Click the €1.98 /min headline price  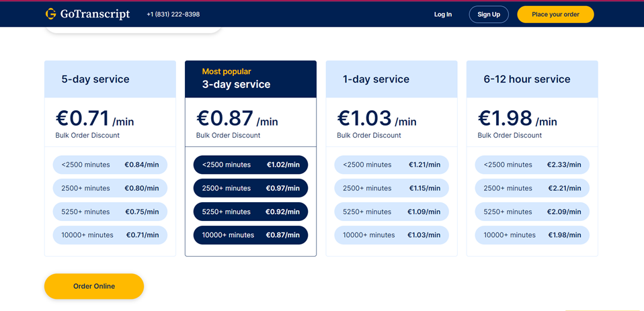click(517, 119)
